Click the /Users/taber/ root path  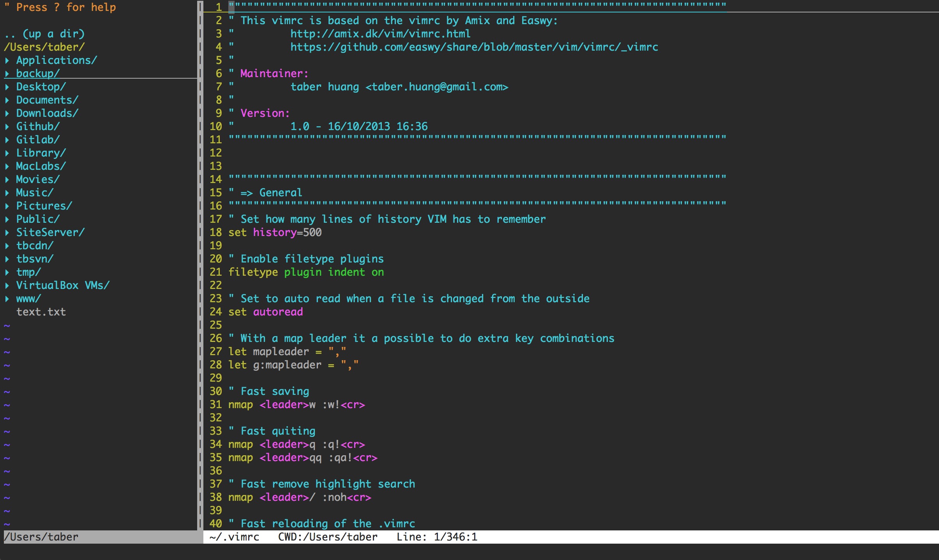44,47
